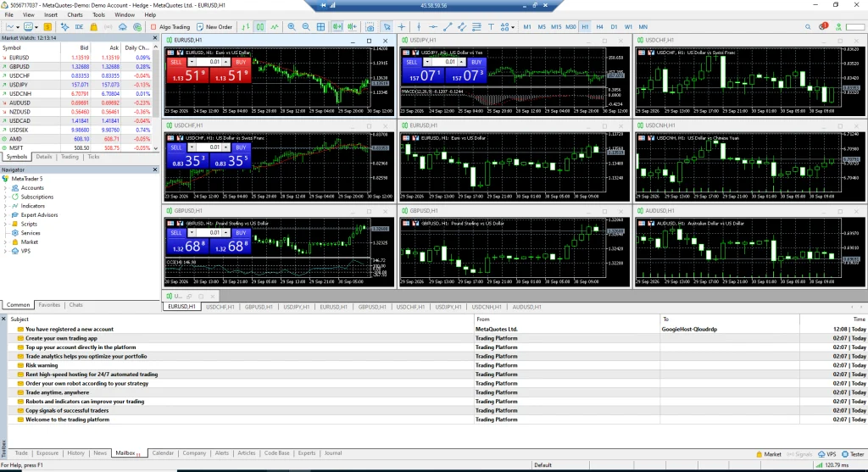Open the Accounts node in Navigator

(x=32, y=187)
